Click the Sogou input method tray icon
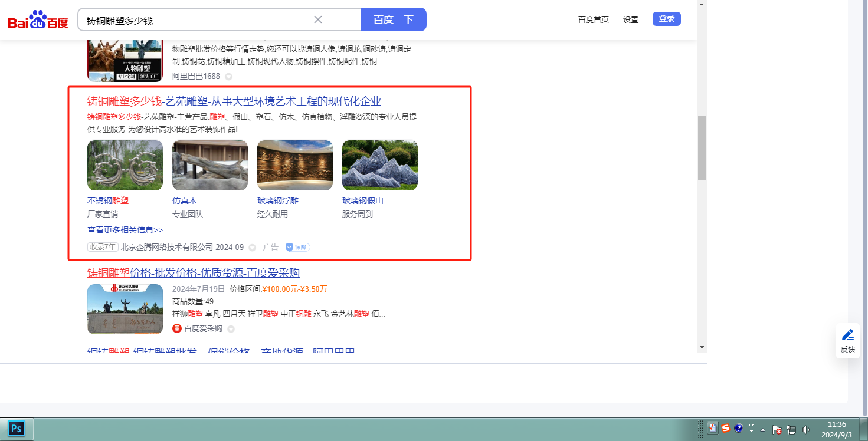 [x=726, y=429]
